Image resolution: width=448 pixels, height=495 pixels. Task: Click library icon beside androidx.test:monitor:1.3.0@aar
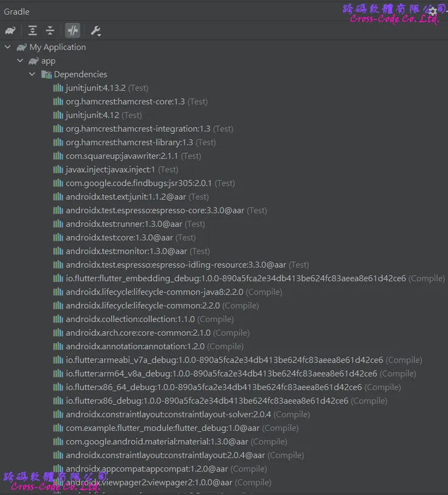[x=58, y=251]
